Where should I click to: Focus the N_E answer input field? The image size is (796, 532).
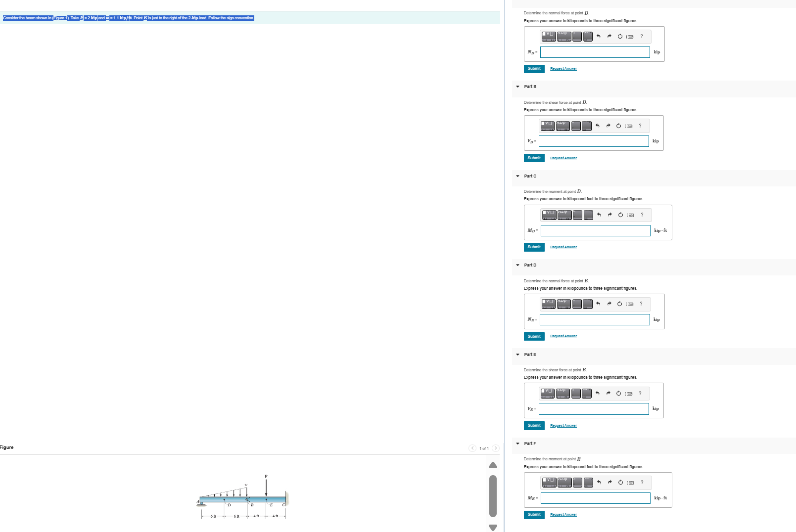tap(595, 320)
